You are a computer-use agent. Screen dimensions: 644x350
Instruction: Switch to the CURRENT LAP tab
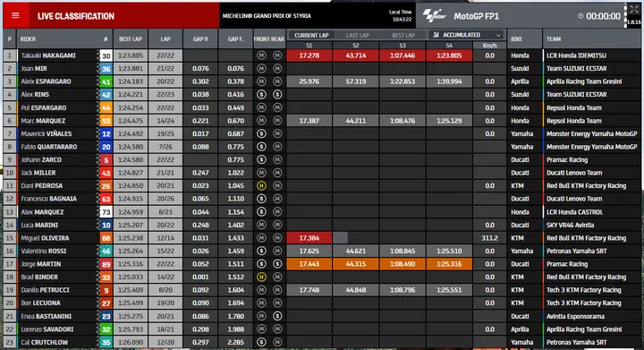[x=311, y=35]
